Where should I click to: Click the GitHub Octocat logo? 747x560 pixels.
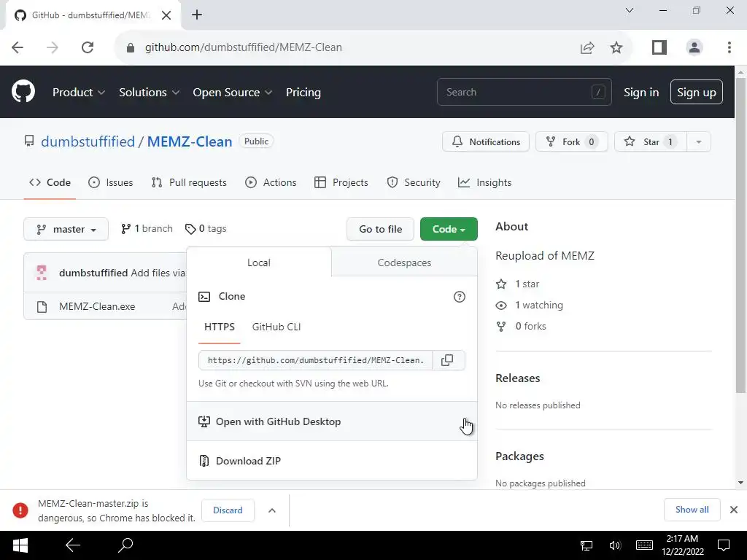point(23,91)
